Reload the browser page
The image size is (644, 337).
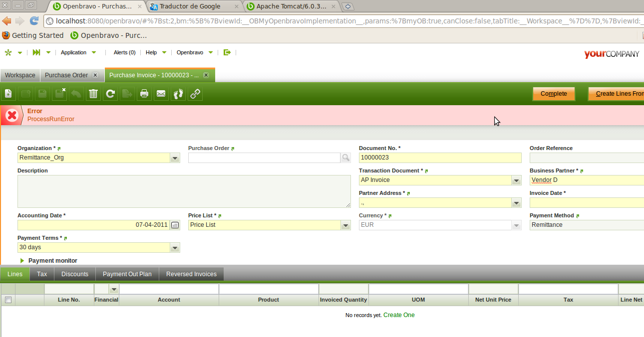tap(34, 21)
